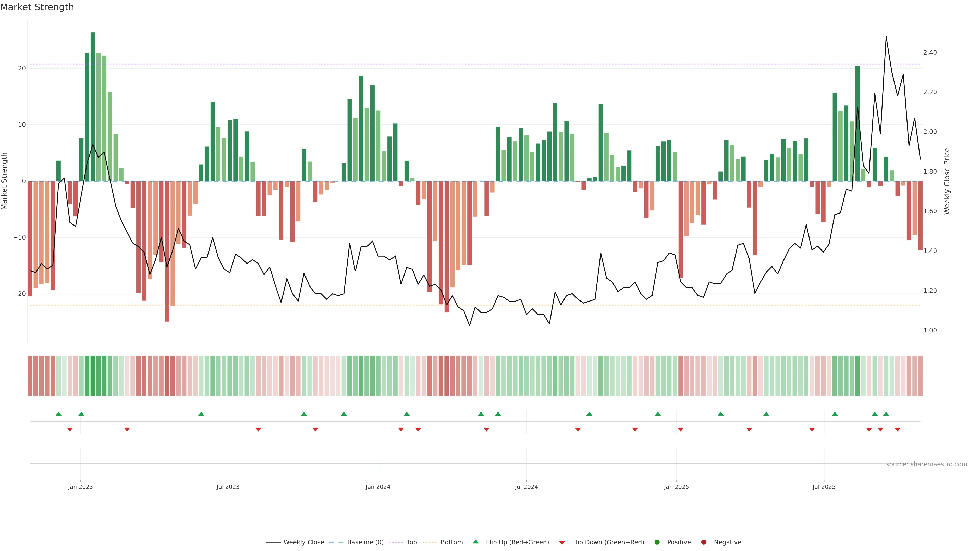The height and width of the screenshot is (551, 980).
Task: Click the Jul 2025 axis label
Action: (x=824, y=487)
